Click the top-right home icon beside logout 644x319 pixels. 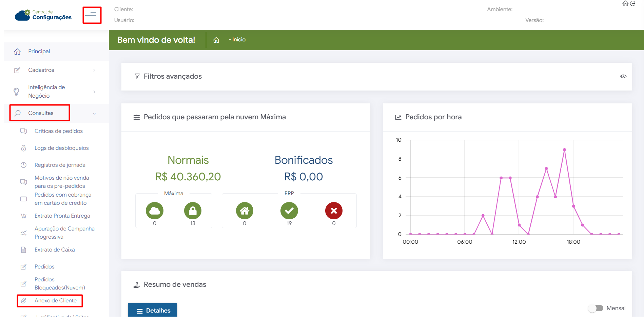click(625, 4)
